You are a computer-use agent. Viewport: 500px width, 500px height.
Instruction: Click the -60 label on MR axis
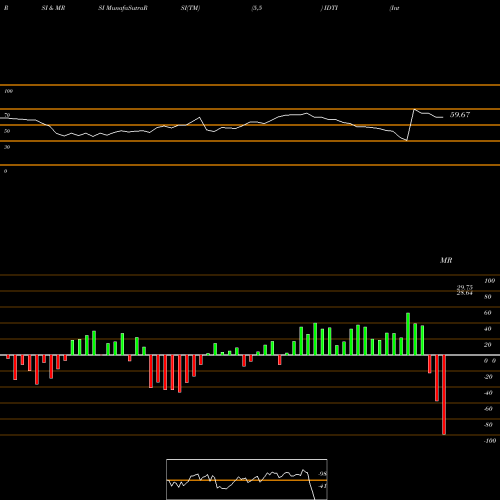[488, 409]
